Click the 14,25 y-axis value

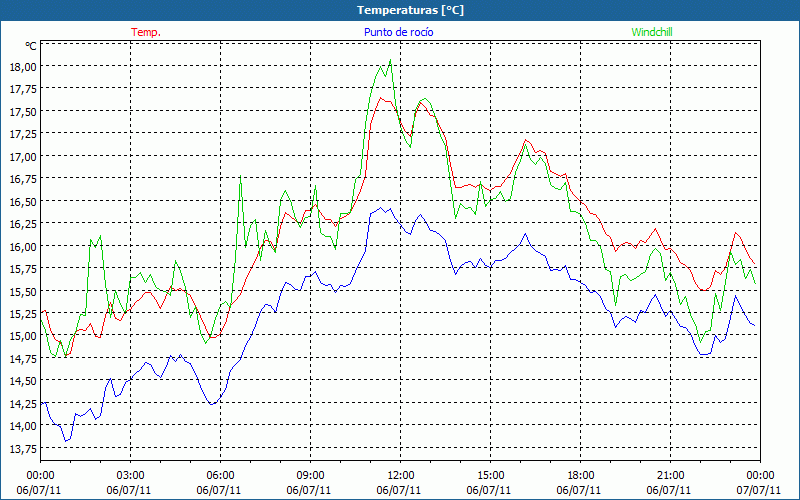[x=23, y=403]
